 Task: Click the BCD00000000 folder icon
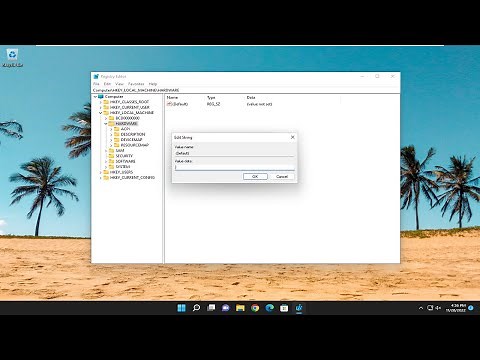(x=111, y=118)
